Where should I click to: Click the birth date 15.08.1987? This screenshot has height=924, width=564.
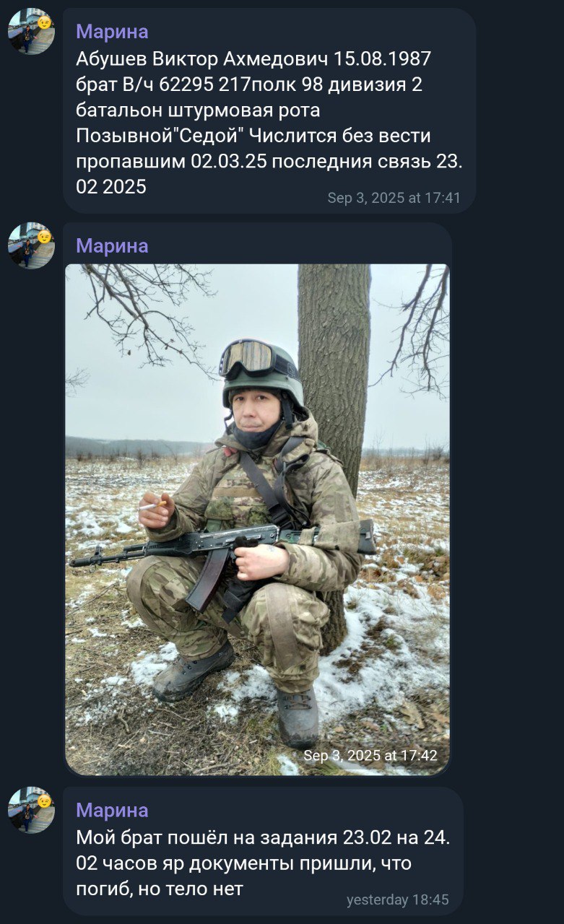[382, 58]
